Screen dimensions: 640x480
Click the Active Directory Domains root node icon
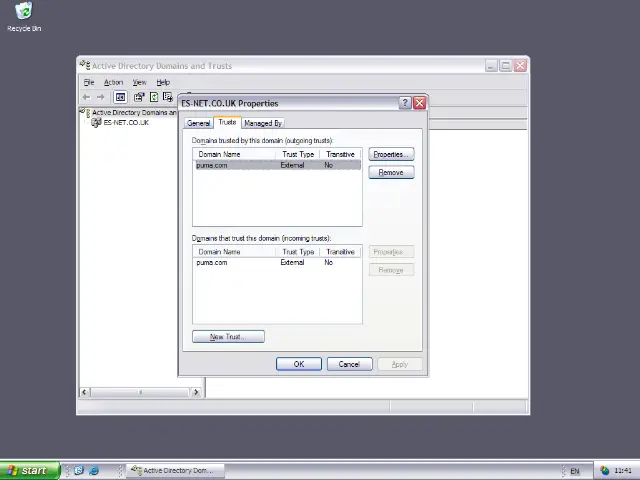click(85, 112)
